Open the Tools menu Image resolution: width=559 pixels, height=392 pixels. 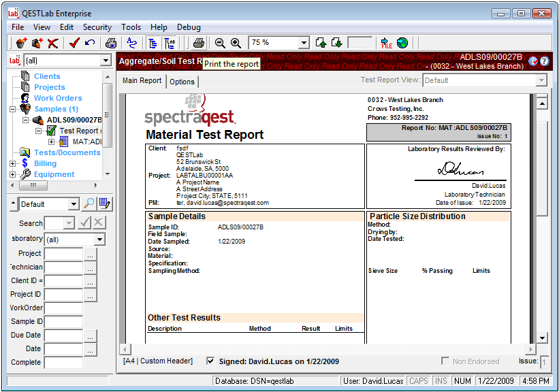tap(131, 27)
